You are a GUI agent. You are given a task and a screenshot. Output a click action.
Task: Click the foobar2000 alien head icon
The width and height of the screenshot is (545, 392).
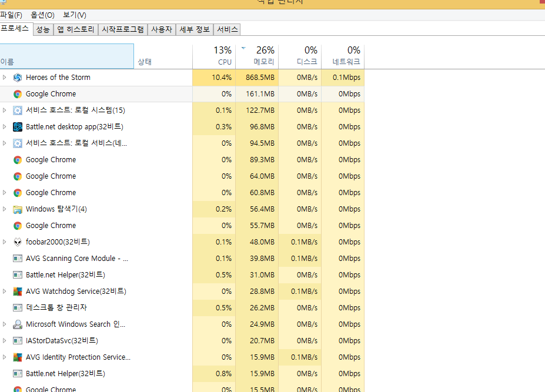click(18, 242)
